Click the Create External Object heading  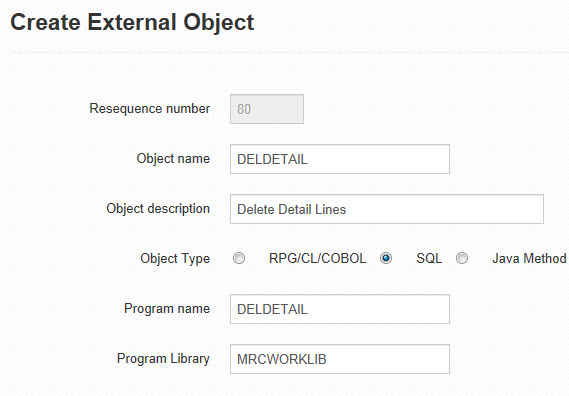[x=132, y=22]
